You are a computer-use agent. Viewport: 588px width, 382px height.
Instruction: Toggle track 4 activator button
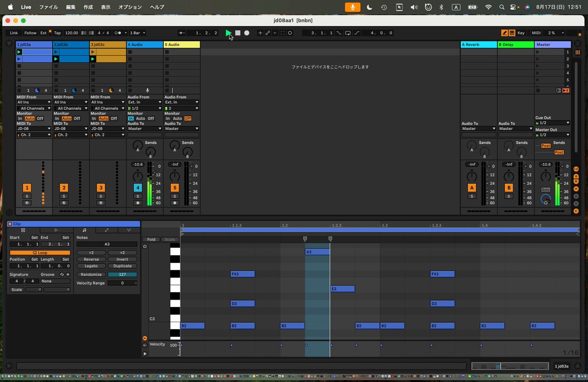coord(138,188)
